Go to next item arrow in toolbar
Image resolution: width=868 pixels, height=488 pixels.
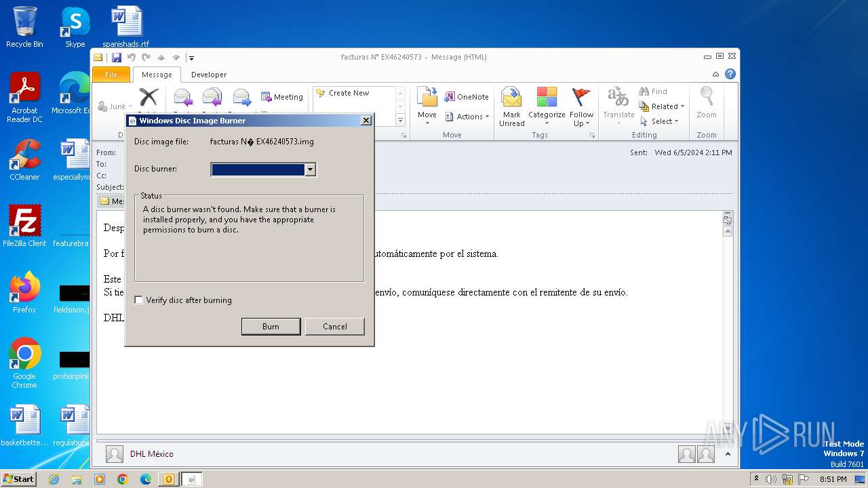(x=176, y=58)
